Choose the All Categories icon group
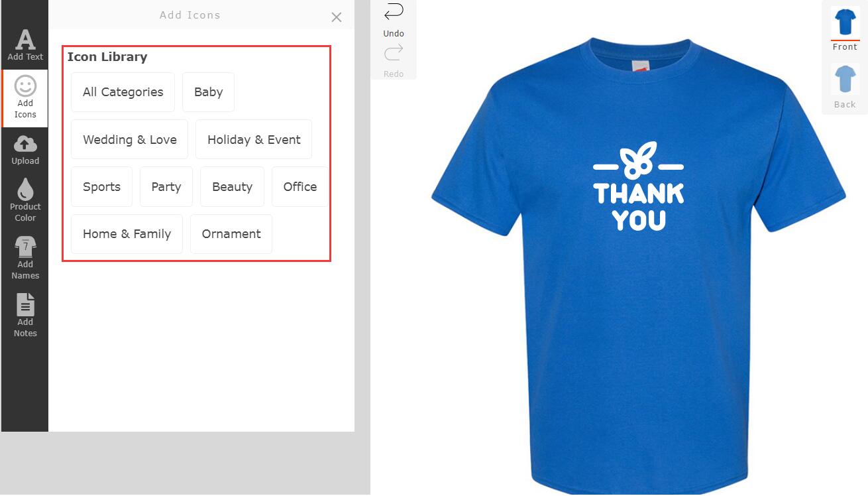 (123, 92)
